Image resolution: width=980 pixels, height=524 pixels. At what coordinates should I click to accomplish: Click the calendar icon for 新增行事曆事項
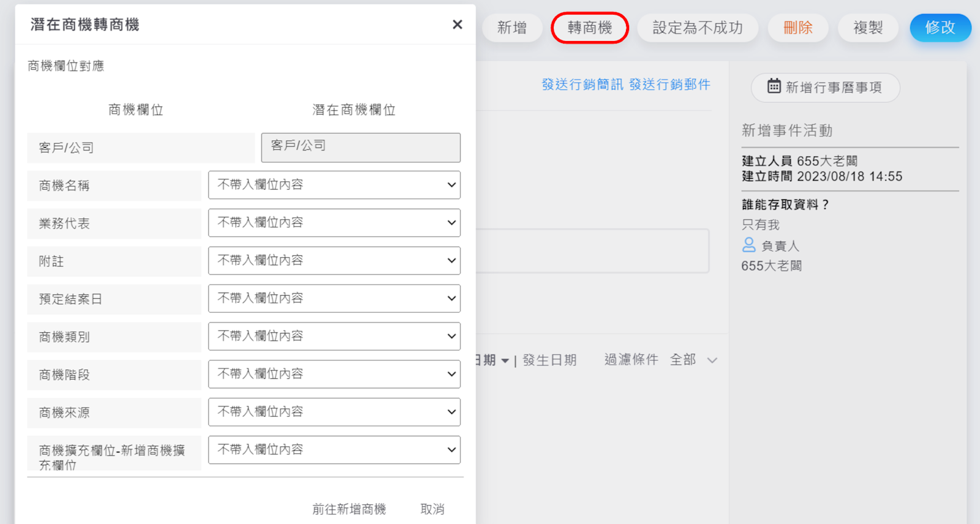(774, 86)
